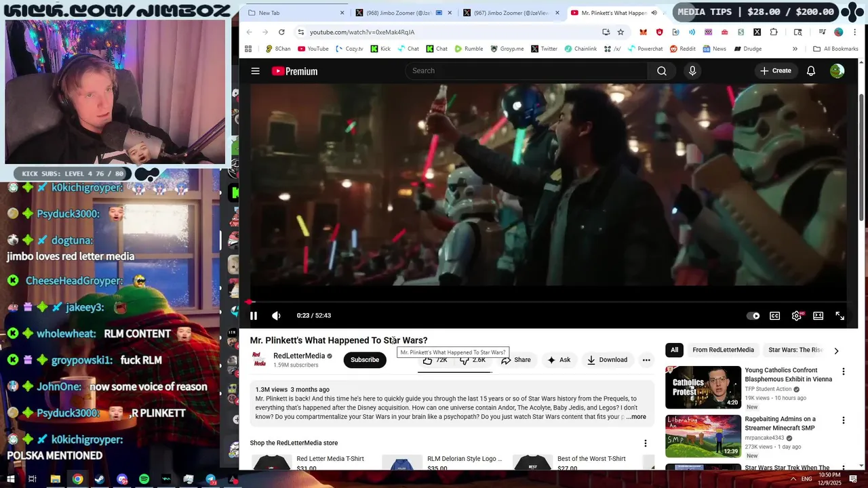
Task: Like the video with 72K likes
Action: [x=435, y=360]
